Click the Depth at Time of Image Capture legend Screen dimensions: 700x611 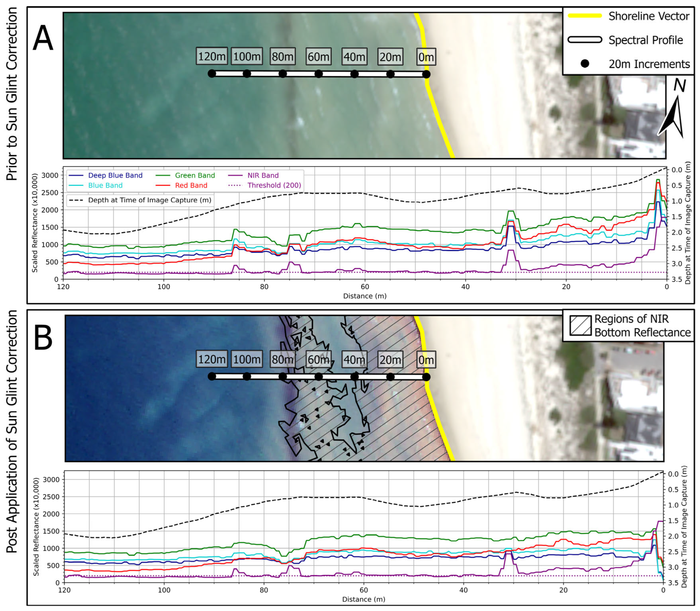pyautogui.click(x=149, y=200)
